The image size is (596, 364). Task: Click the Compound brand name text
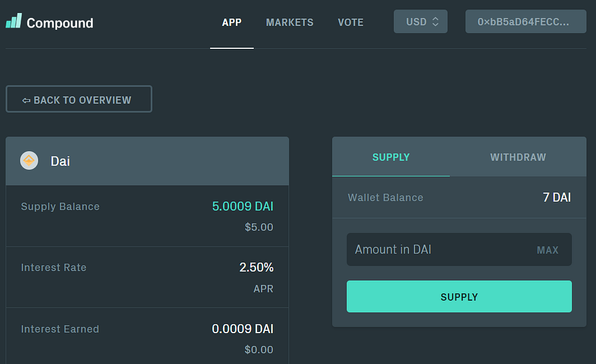coord(60,23)
